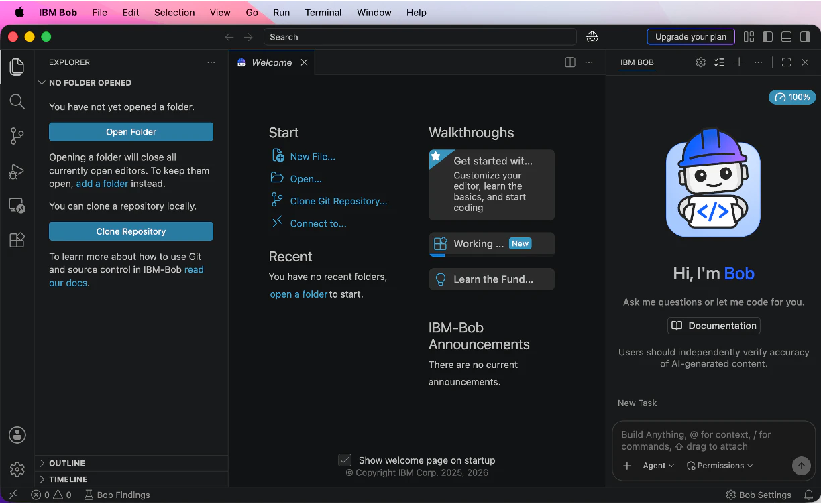821x504 pixels.
Task: Expand the Timeline section
Action: (131, 479)
